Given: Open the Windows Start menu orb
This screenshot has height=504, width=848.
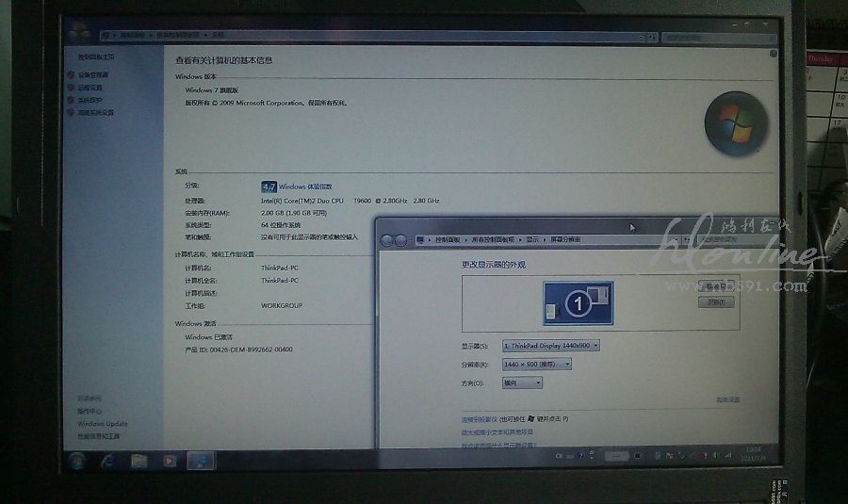Looking at the screenshot, I should (77, 461).
